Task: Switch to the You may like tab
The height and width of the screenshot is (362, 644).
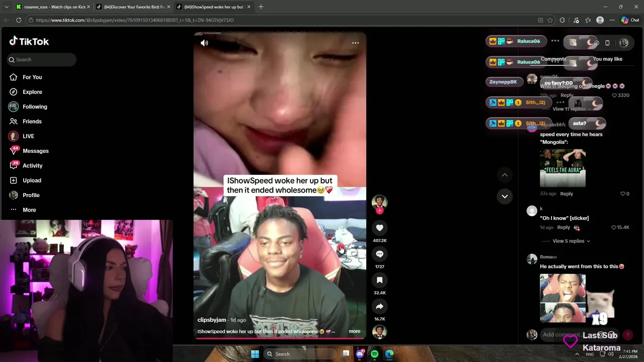Action: tap(607, 59)
